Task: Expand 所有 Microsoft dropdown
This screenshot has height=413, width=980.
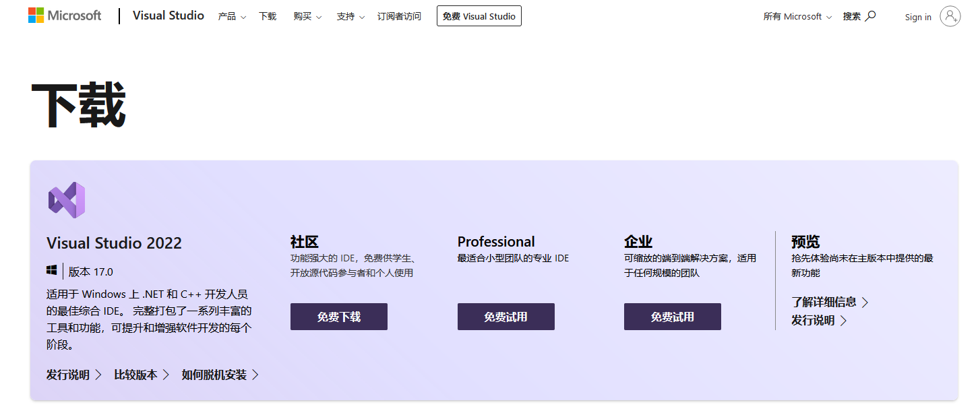Action: [797, 16]
